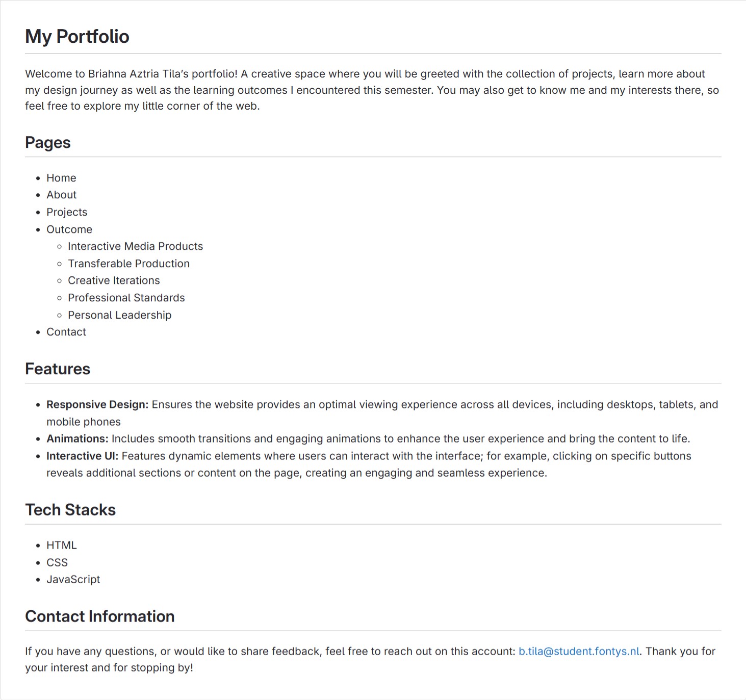Click the Features section heading
This screenshot has width=746, height=700.
58,369
